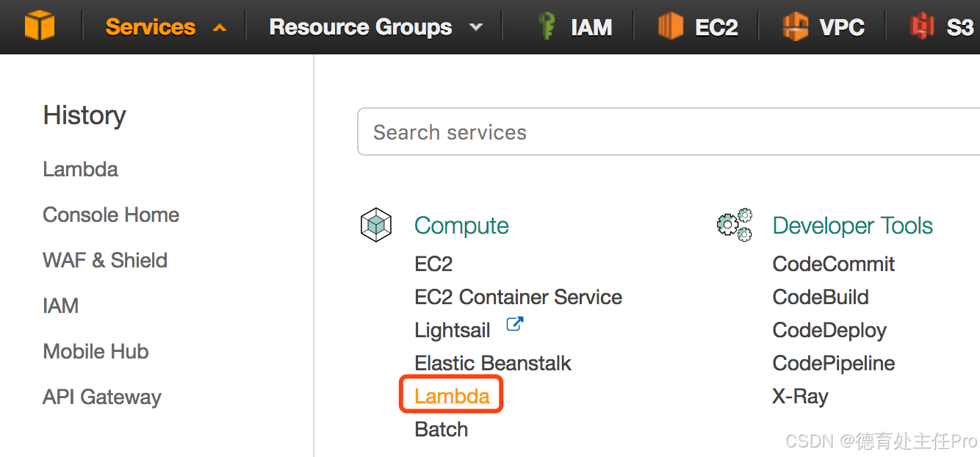Viewport: 980px width, 457px height.
Task: Open IAM from History list
Action: click(x=60, y=306)
